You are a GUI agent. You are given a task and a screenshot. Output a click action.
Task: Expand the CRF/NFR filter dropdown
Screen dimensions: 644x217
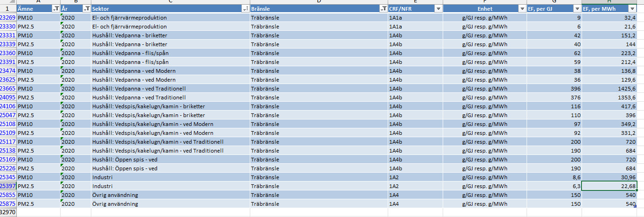pyautogui.click(x=438, y=9)
